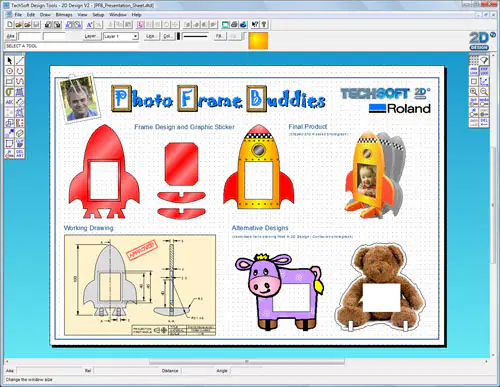Image resolution: width=500 pixels, height=387 pixels.
Task: Click the Layer... button
Action: click(x=90, y=36)
